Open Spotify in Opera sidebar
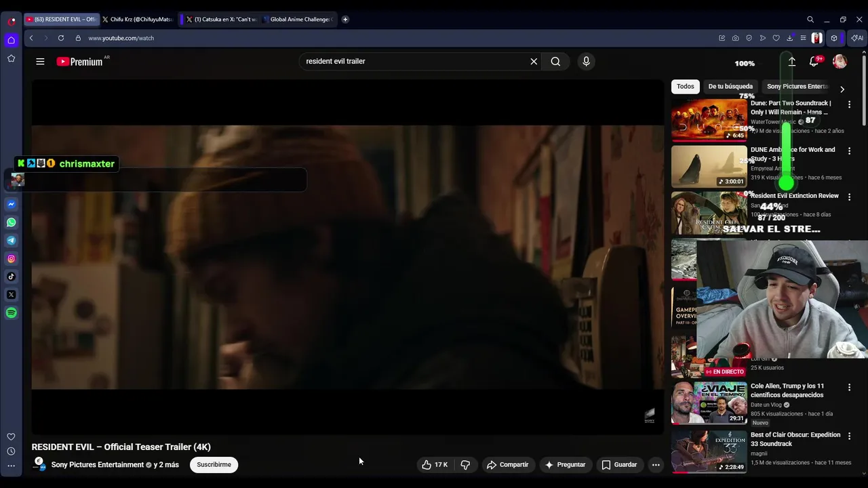The width and height of the screenshot is (868, 488). [12, 313]
